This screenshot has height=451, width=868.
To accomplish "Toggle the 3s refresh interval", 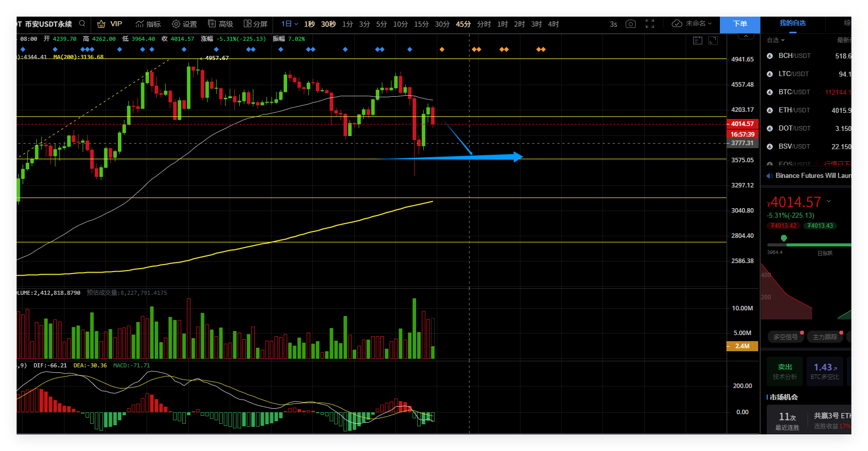I will [x=613, y=24].
